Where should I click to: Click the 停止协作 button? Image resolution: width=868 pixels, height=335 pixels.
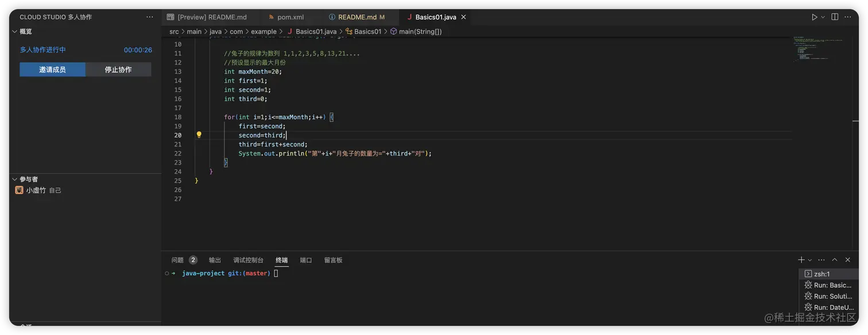coord(118,69)
